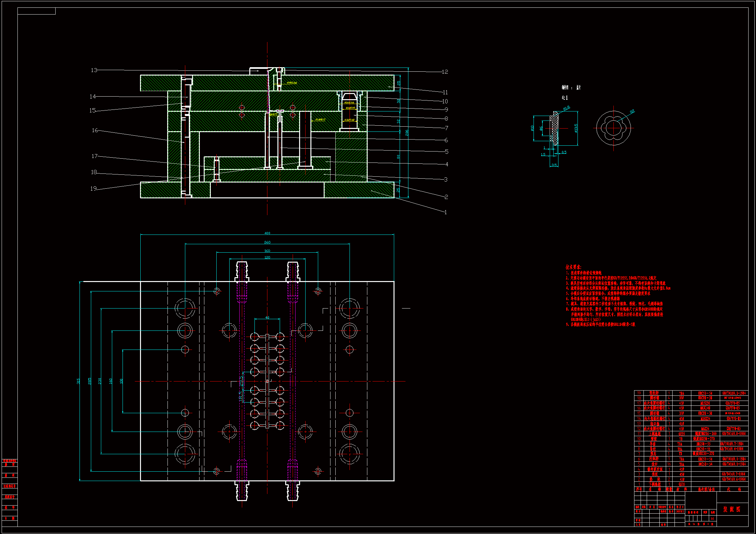
Task: Select the 3.5 thickness dimension
Action: [554, 165]
